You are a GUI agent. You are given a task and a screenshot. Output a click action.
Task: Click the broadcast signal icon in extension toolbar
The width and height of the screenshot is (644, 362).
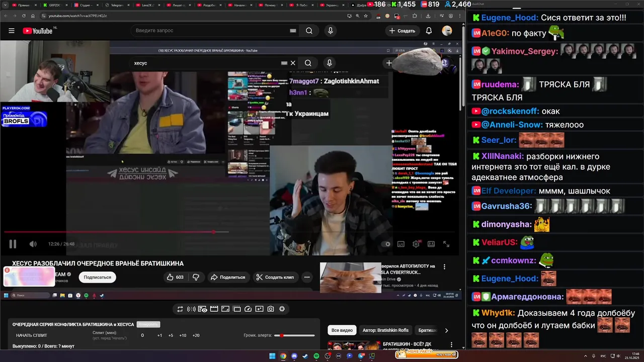pos(191,309)
